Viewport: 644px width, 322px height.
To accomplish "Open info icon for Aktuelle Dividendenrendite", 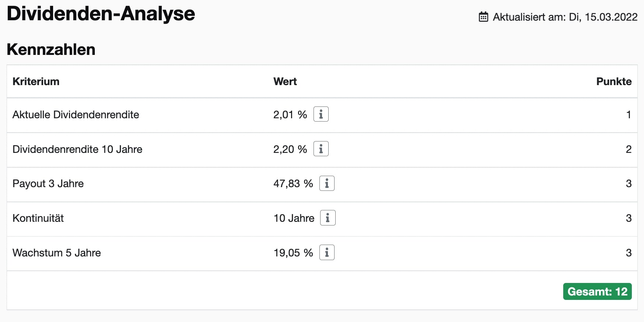I will [x=321, y=114].
